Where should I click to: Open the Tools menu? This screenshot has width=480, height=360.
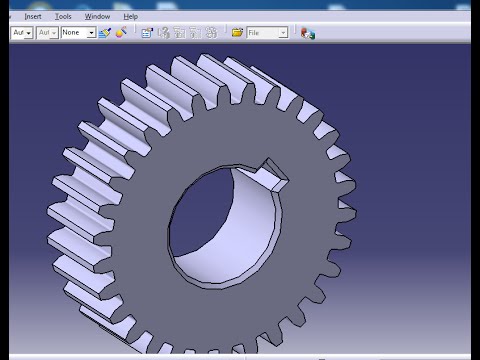(x=63, y=16)
